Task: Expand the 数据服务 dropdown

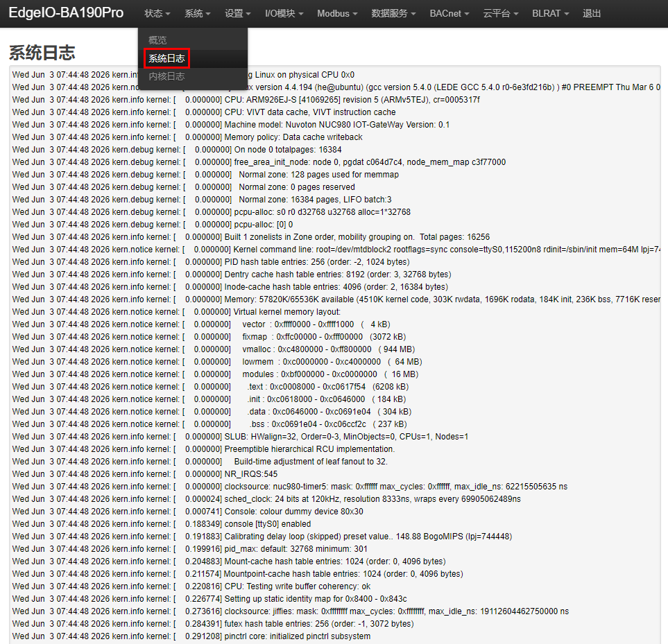Action: click(393, 14)
